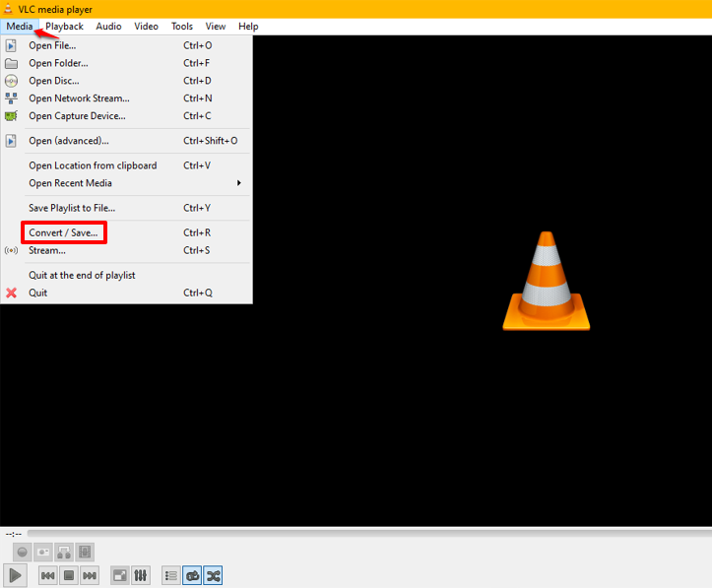Choose Quit from the Media menu
This screenshot has height=588, width=712.
[127, 293]
